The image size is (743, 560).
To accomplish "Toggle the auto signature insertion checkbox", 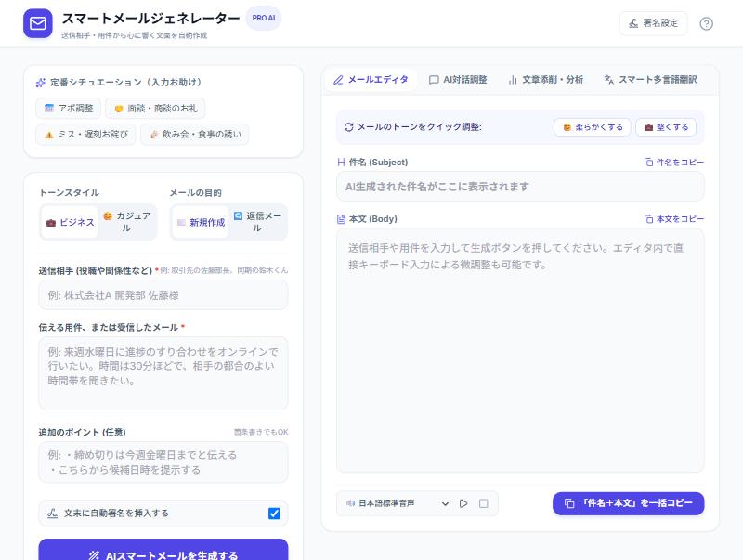I will [x=274, y=513].
